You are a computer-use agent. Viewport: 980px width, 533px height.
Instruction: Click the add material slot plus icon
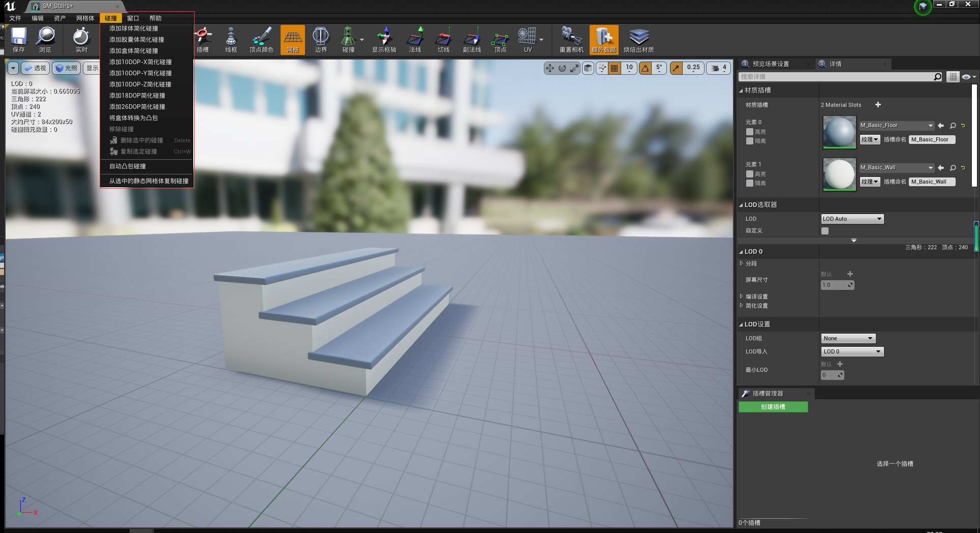(x=878, y=105)
